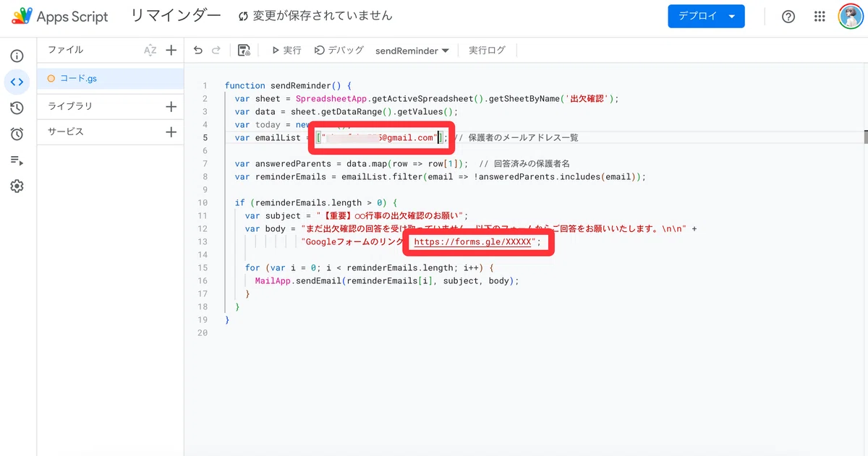The height and width of the screenshot is (456, 868).
Task: Click the function sendReminder() line of code
Action: pos(288,85)
